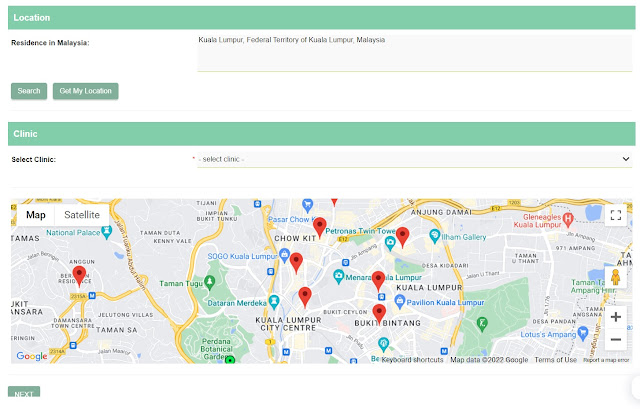Click the Menara Kuala Lumpur camera icon

pos(338,276)
